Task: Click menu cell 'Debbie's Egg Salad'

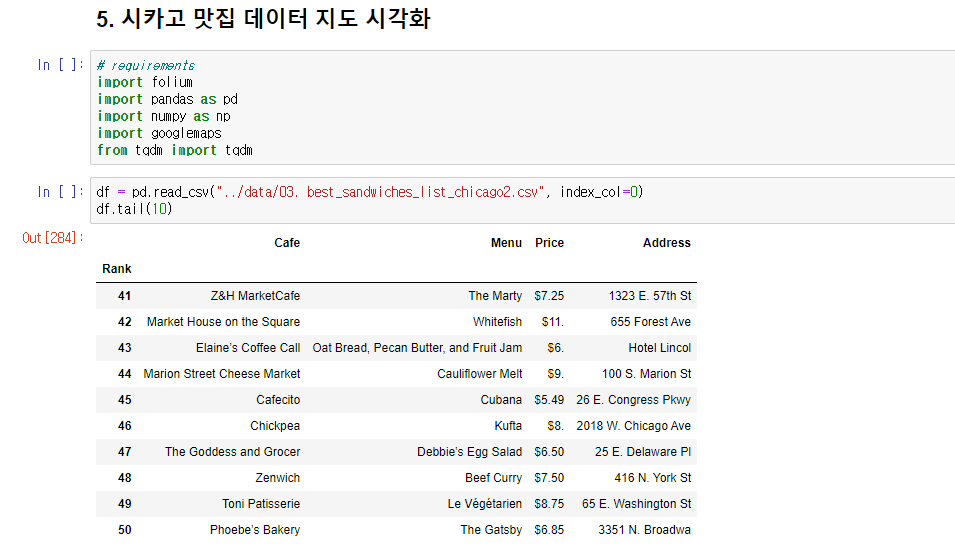Action: coord(469,451)
